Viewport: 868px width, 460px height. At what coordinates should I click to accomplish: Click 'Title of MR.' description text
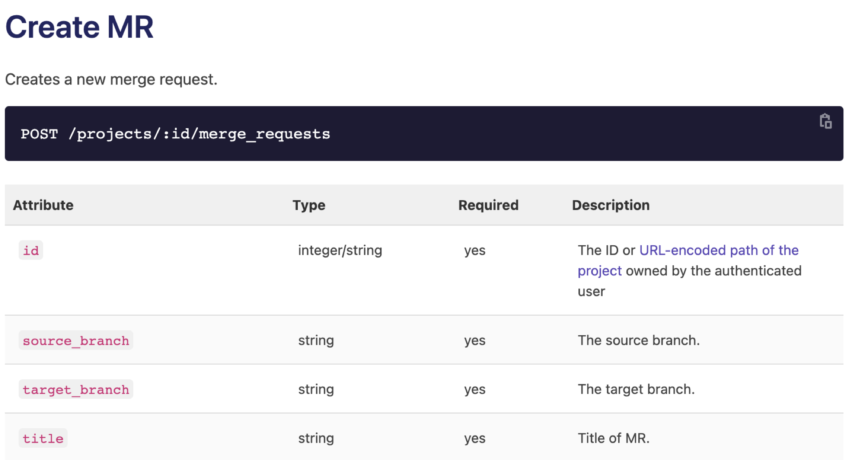pos(613,438)
